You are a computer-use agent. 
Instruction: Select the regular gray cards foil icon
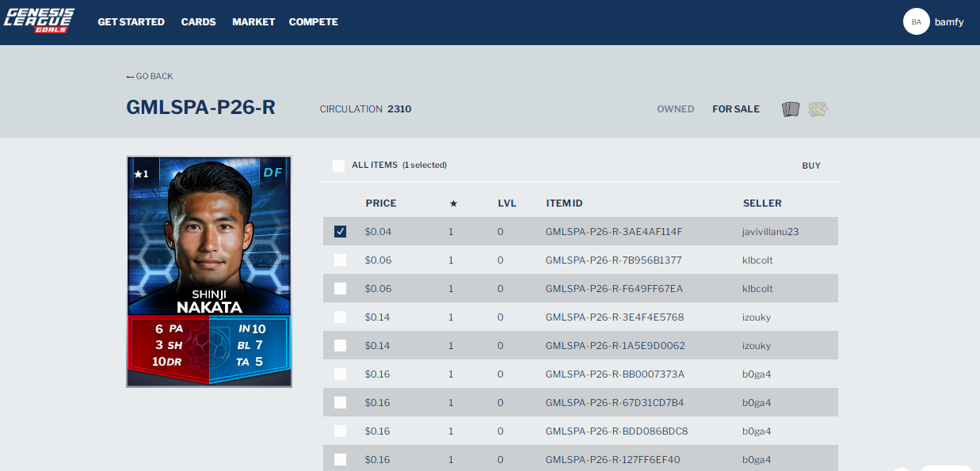click(x=791, y=109)
